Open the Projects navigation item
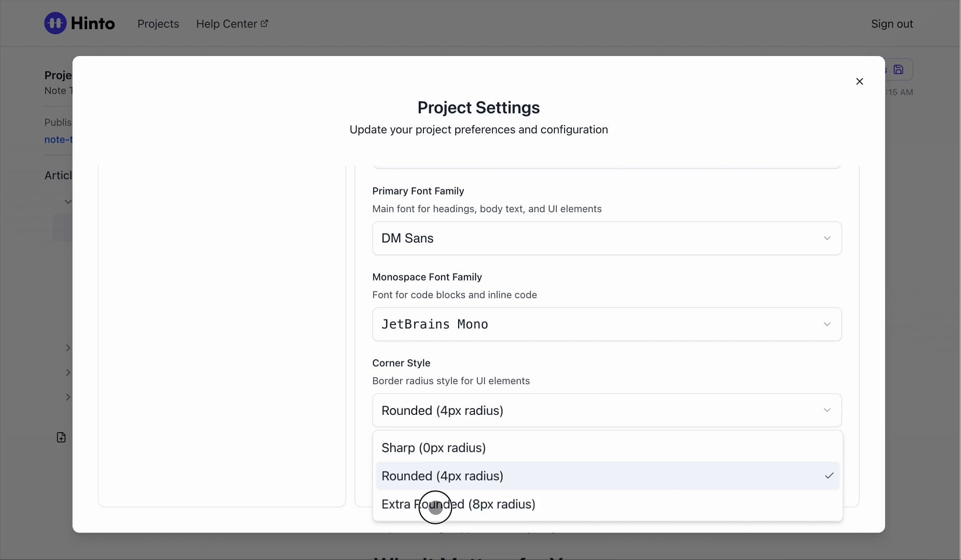 coord(158,24)
